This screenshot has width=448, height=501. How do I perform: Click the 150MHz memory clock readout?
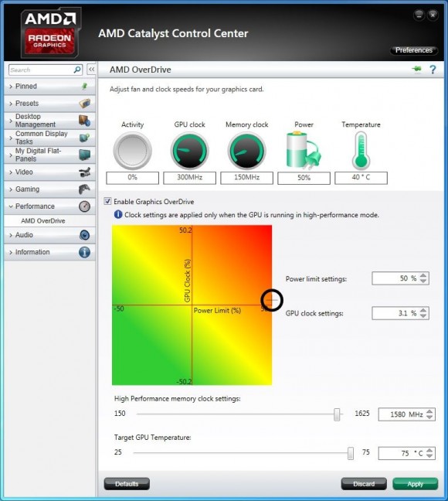click(246, 178)
